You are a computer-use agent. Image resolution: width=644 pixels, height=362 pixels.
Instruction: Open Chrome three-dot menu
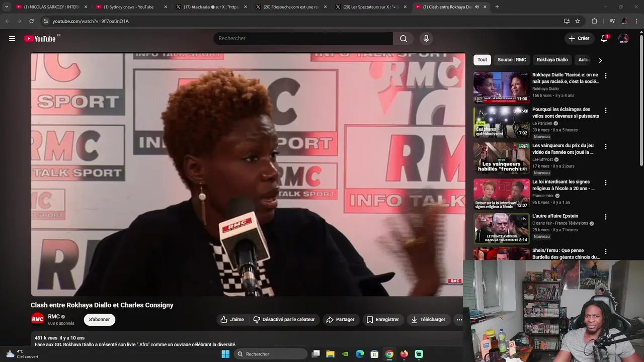coord(637,21)
